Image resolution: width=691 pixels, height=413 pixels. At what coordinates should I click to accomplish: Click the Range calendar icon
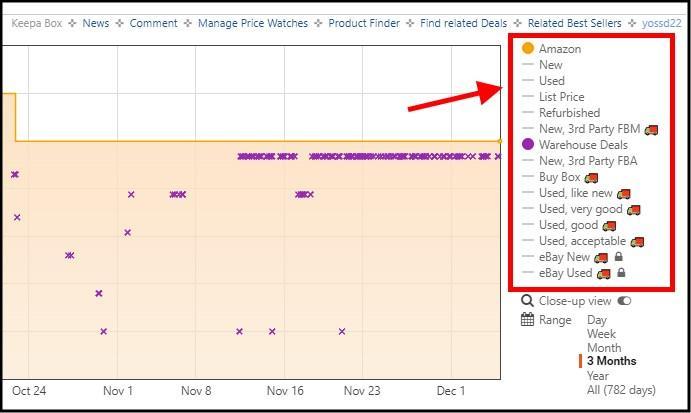(x=527, y=319)
